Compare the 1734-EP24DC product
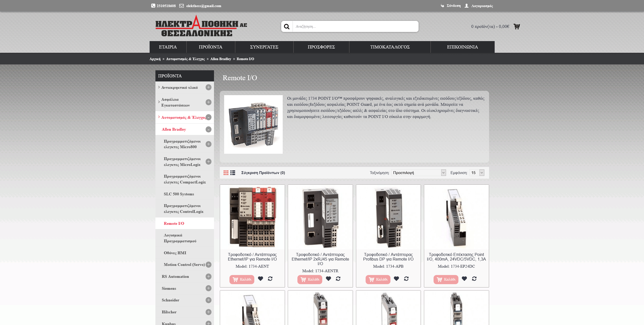 point(474,279)
